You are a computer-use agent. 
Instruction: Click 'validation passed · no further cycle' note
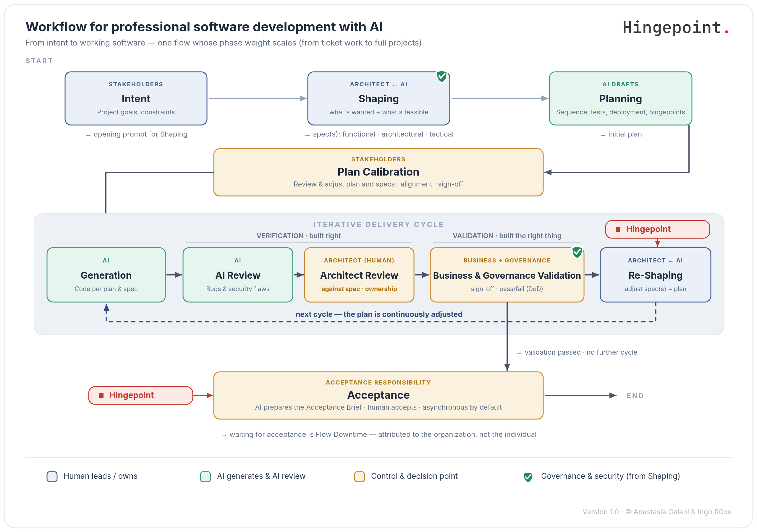coord(580,352)
